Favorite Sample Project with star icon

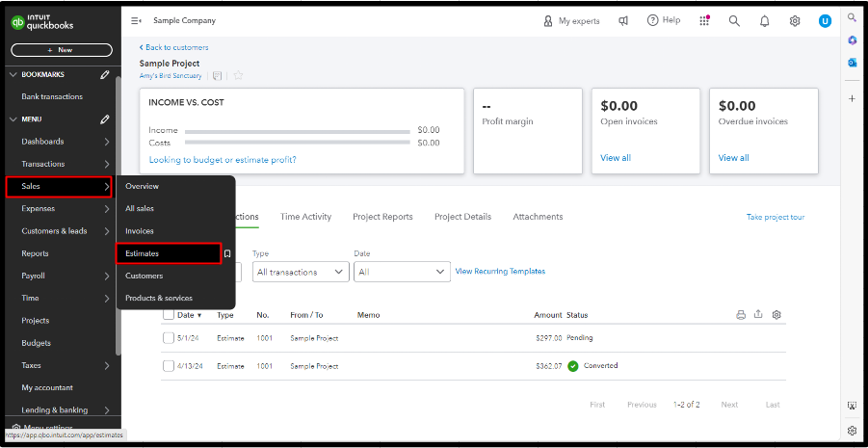pyautogui.click(x=238, y=75)
